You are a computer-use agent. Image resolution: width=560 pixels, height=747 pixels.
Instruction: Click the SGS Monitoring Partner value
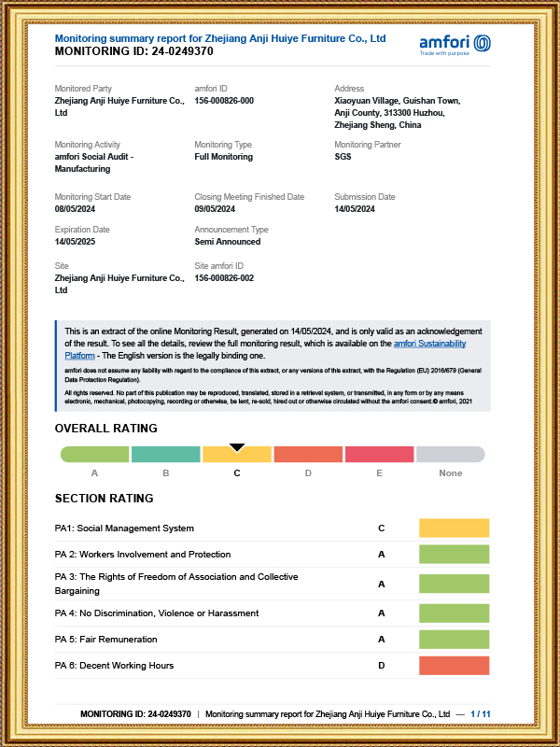343,157
